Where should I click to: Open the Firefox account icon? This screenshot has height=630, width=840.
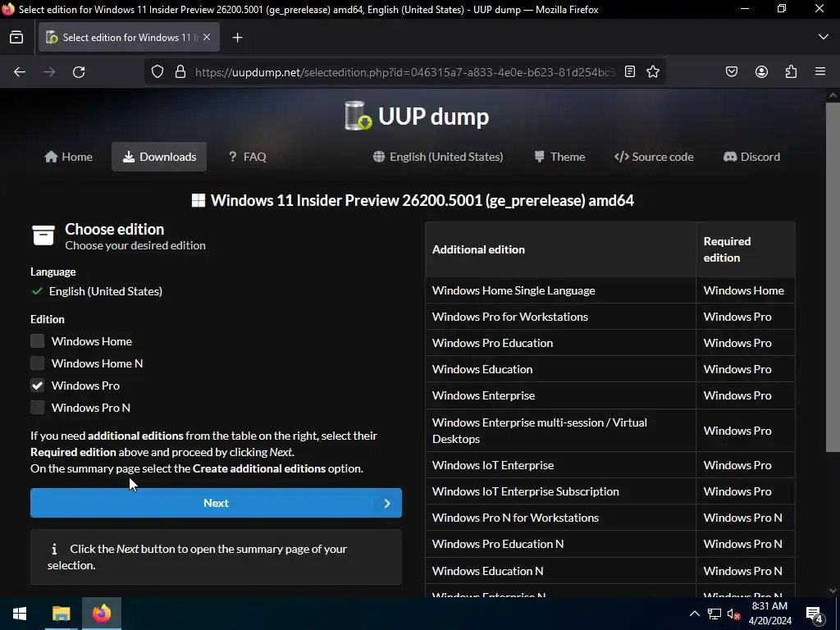click(x=761, y=72)
